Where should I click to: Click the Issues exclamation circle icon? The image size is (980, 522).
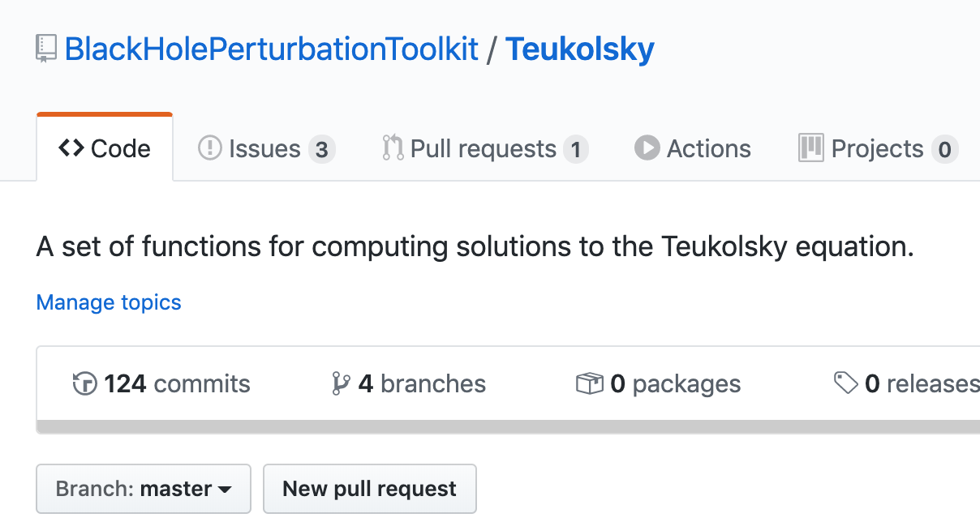point(209,148)
